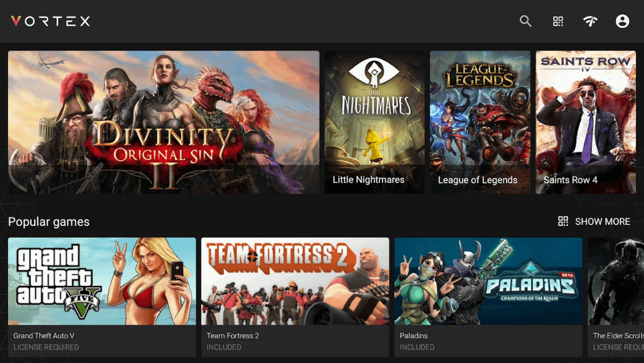The width and height of the screenshot is (644, 363).
Task: Open the Little Nightmares game tile
Action: pyautogui.click(x=375, y=122)
